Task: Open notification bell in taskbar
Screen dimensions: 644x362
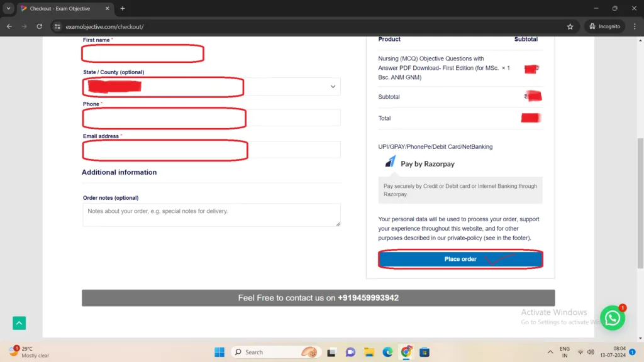Action: (633, 352)
